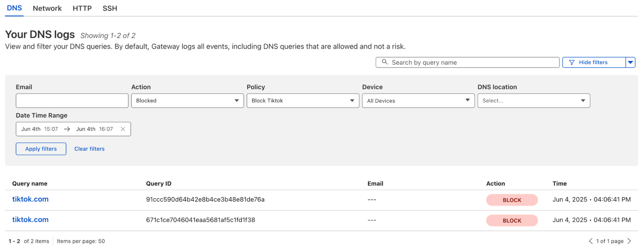The height and width of the screenshot is (250, 644).
Task: Switch to the HTTP tab
Action: tap(82, 8)
